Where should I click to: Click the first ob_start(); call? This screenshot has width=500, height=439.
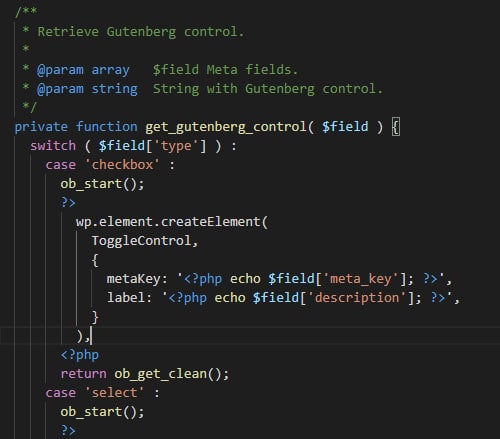[102, 184]
